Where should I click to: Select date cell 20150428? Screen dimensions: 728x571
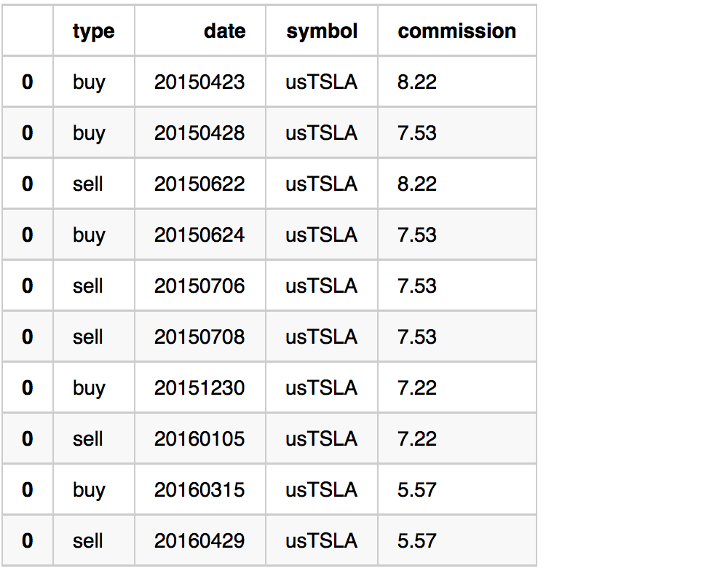tap(199, 133)
